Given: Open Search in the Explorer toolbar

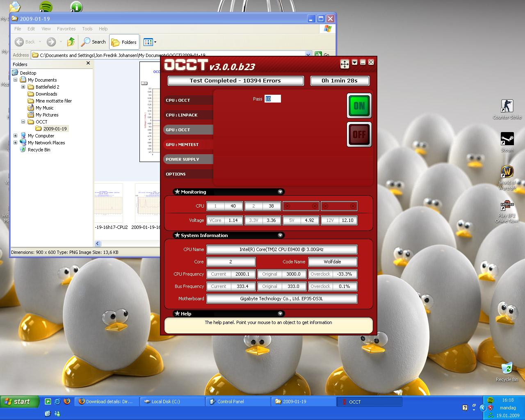Looking at the screenshot, I should point(94,42).
